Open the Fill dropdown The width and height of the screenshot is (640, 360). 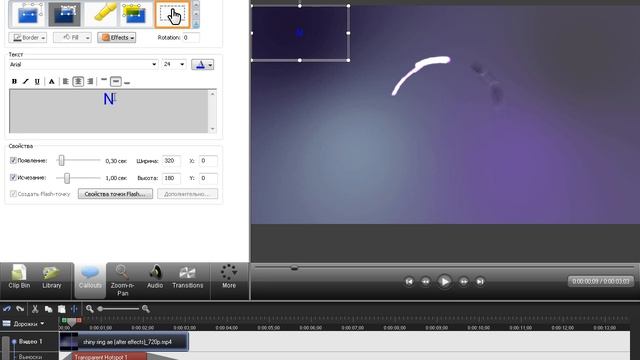click(x=72, y=38)
